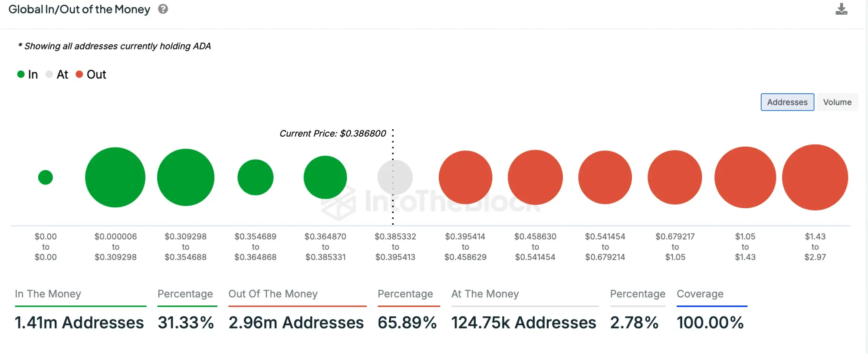
Task: Click the $0.000006 to $0.309298 range label
Action: coord(115,246)
